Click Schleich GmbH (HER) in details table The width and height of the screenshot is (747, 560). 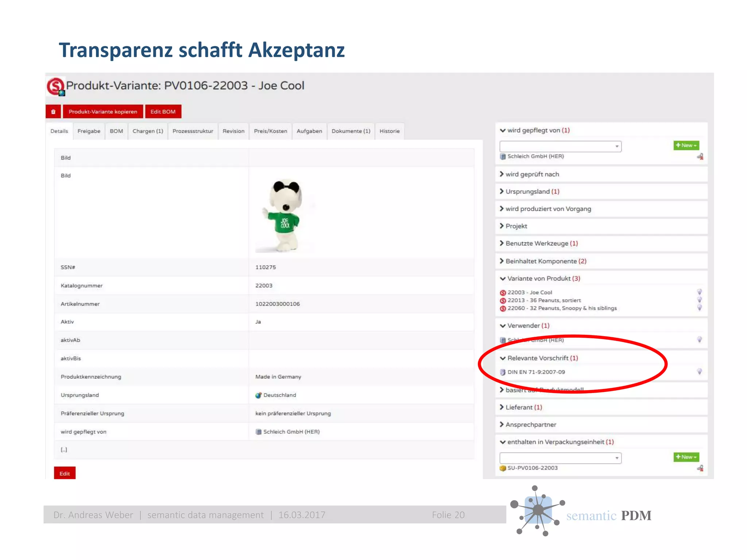[x=291, y=432]
